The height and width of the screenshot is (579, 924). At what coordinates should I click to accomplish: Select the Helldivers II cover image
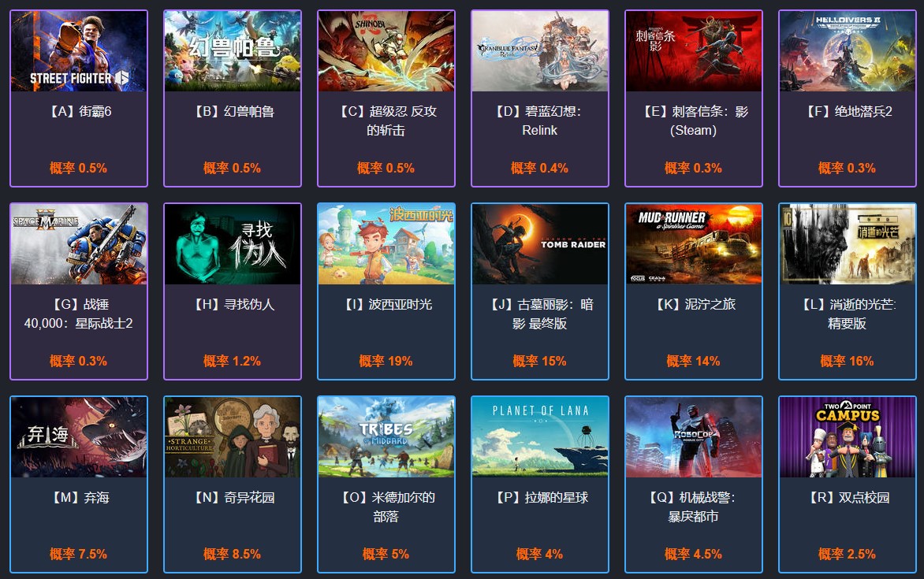click(x=848, y=51)
